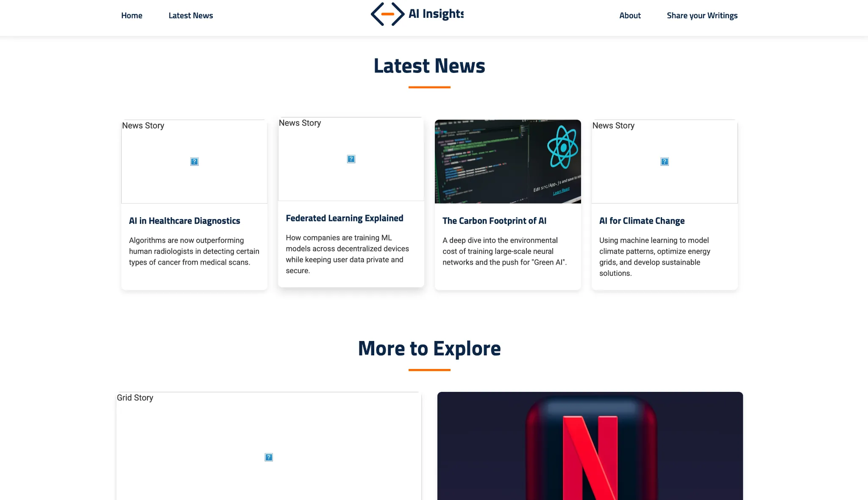Click the radiologists description under Healthcare Diagnostics

pos(194,251)
